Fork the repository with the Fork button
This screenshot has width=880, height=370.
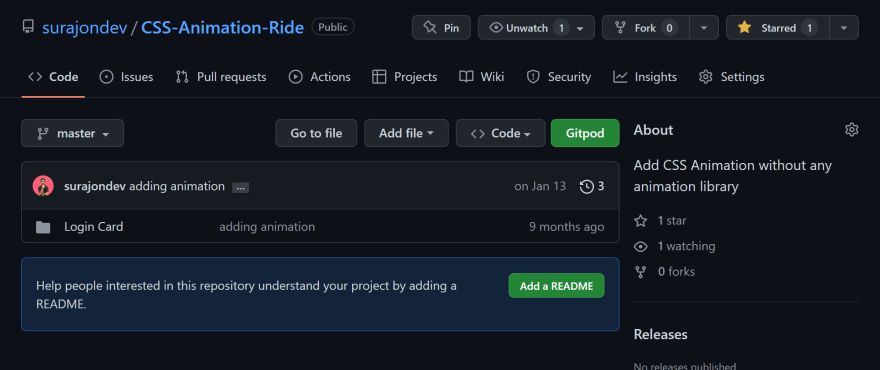tap(646, 28)
